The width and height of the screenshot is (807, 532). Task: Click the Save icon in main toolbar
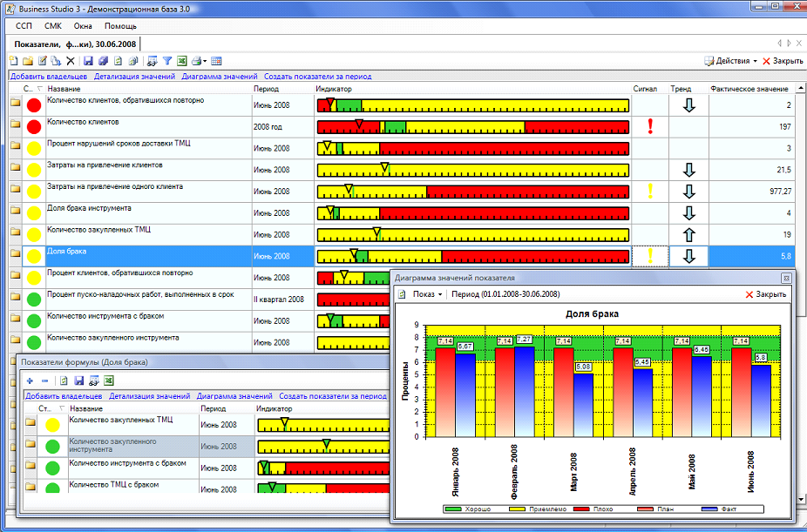click(x=89, y=61)
